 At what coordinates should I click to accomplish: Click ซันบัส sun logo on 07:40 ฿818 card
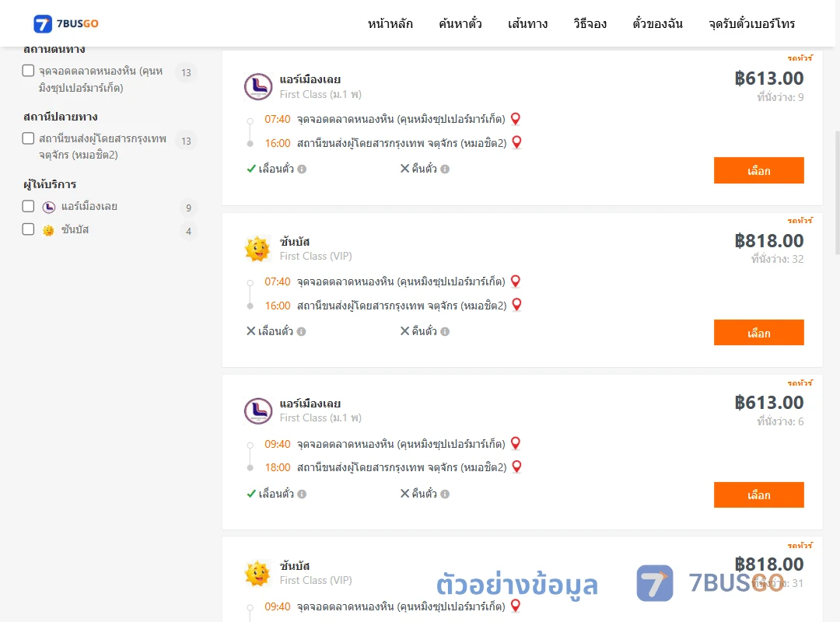coord(257,249)
